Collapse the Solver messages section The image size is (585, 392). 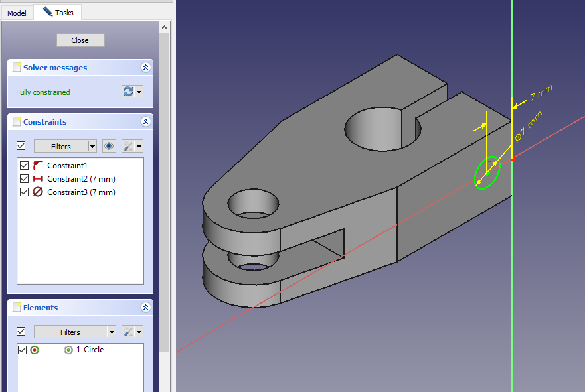click(145, 68)
